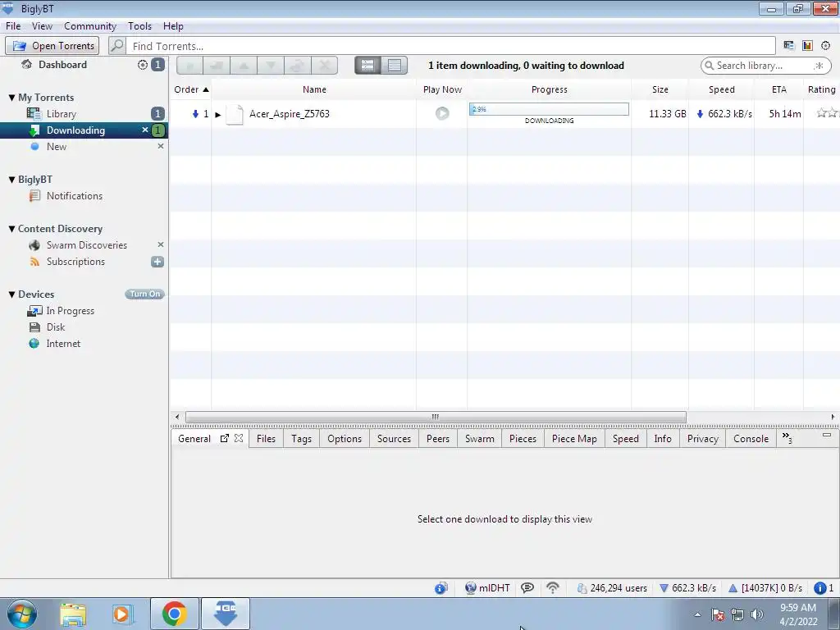Sort by the Speed column header

pos(722,89)
